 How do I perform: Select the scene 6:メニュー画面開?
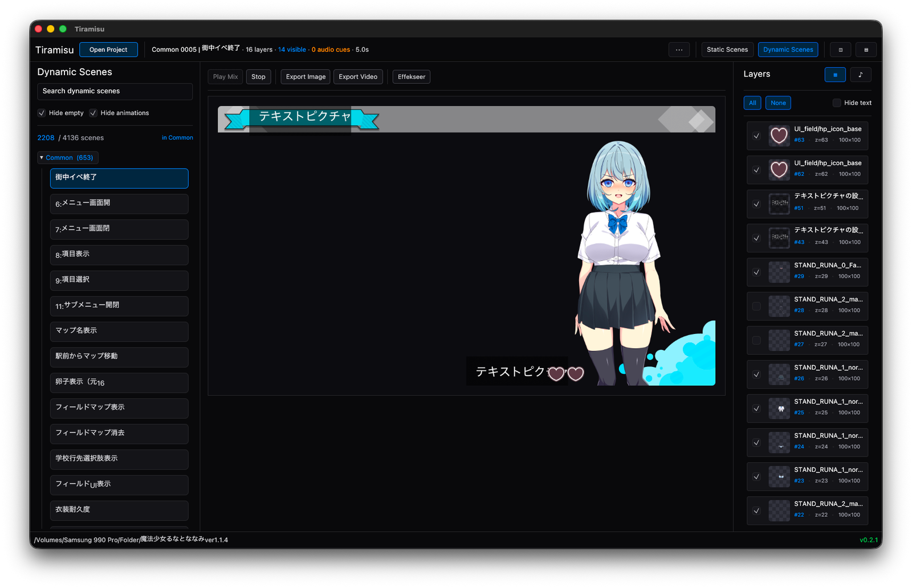(x=119, y=203)
